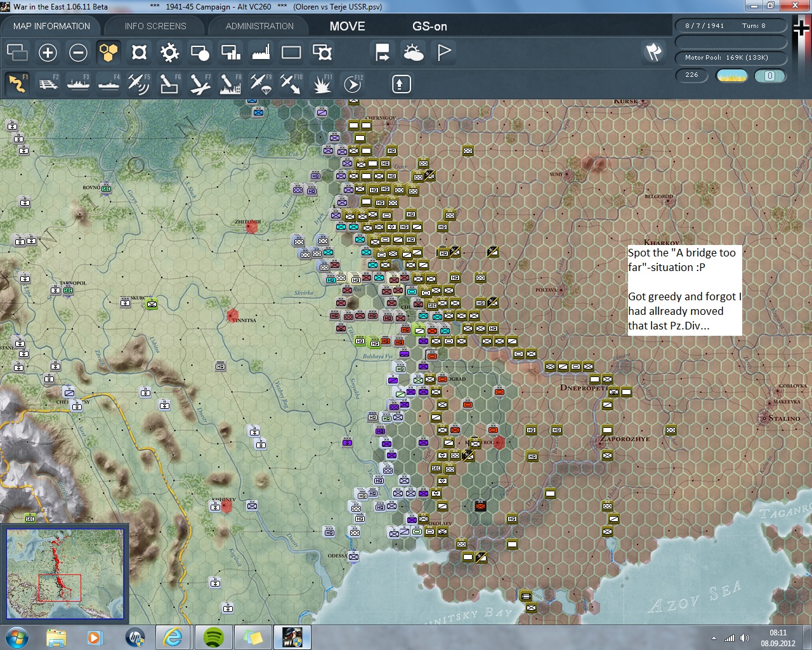Screen dimensions: 812x650
Task: Click the Vinnitsa city hex
Action: point(232,315)
